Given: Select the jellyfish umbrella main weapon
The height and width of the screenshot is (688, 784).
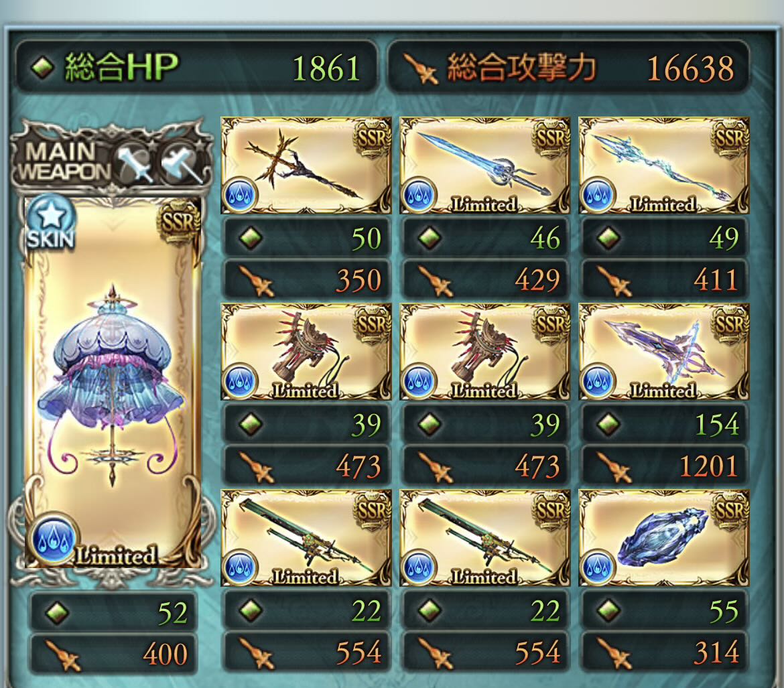Looking at the screenshot, I should (x=113, y=383).
